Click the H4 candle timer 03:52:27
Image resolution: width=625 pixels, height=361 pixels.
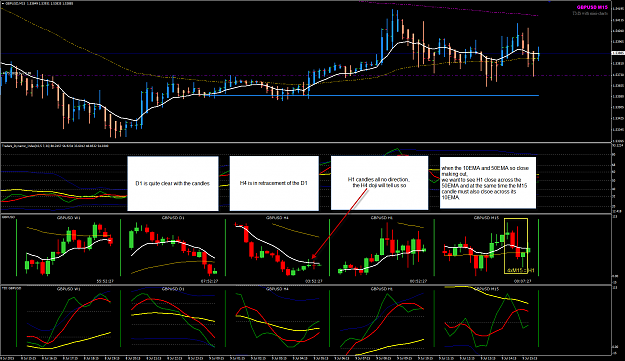pyautogui.click(x=314, y=281)
